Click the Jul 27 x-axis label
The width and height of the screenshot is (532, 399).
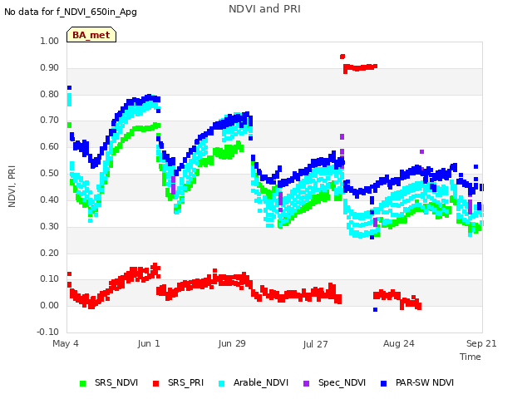click(315, 344)
